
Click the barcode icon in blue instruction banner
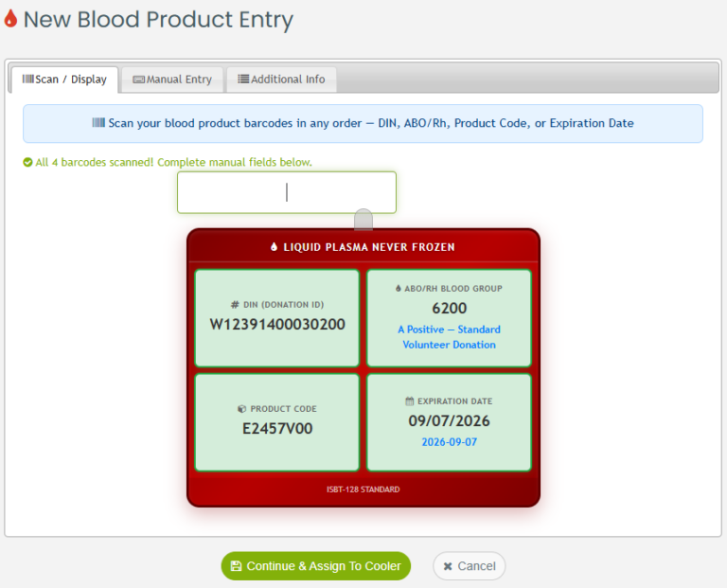98,122
